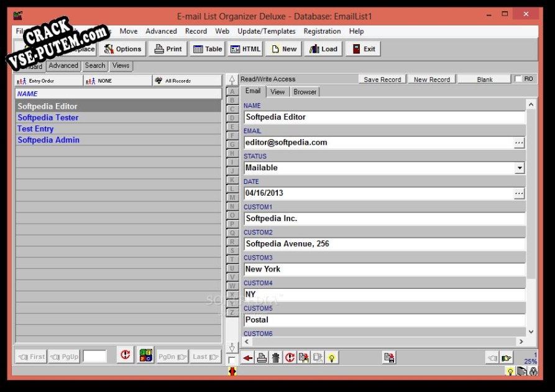Click the form scrollbar down arrow
555x392 pixels.
531,332
